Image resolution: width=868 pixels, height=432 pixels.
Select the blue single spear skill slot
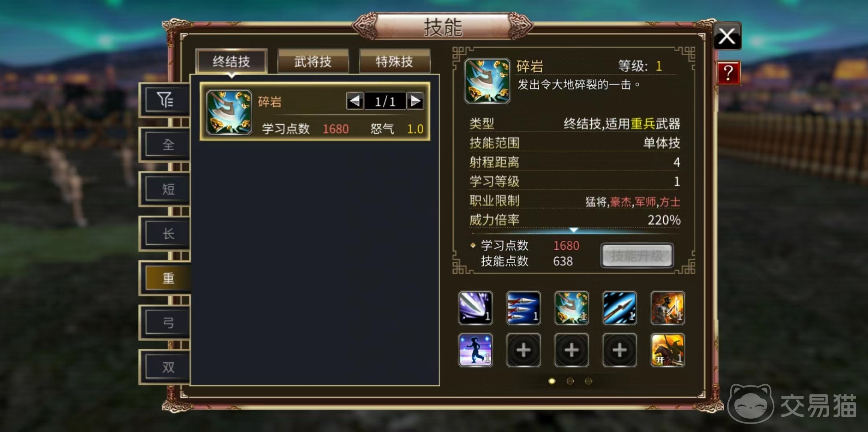[619, 308]
